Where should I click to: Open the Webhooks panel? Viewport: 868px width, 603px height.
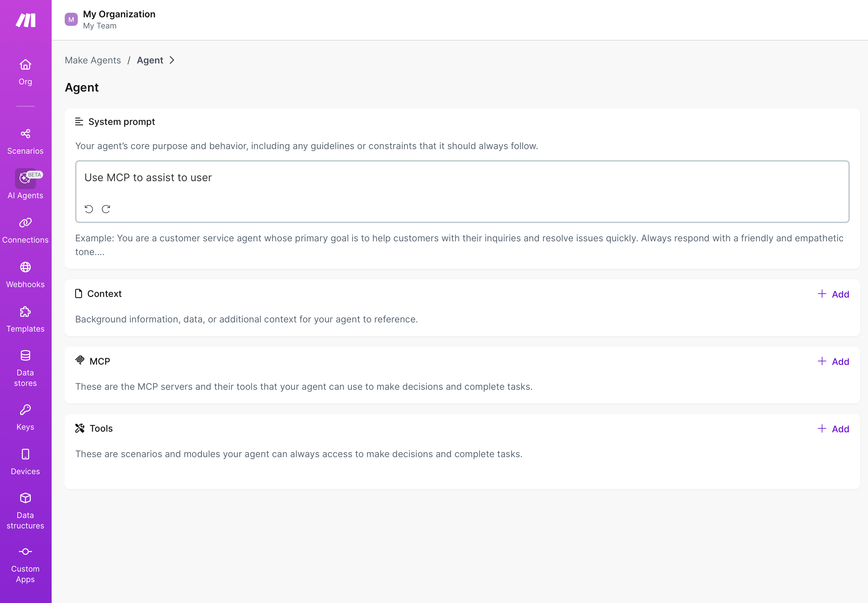coord(25,274)
